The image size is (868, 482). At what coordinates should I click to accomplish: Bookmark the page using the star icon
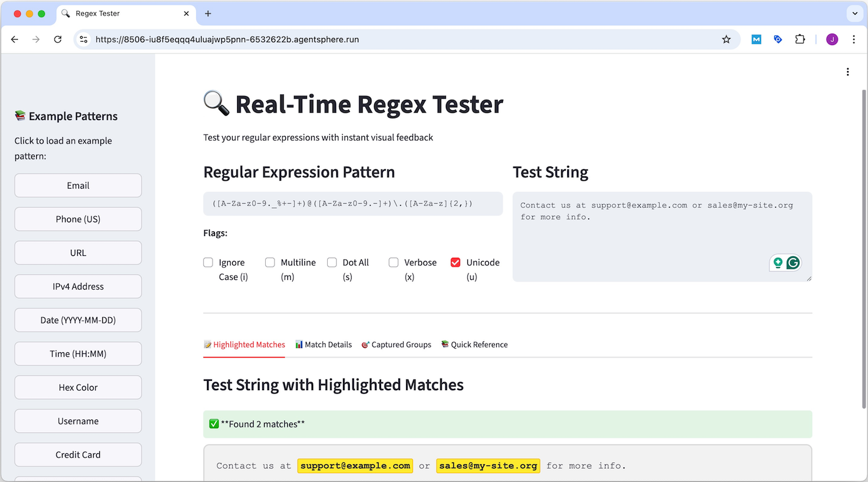[x=726, y=39]
